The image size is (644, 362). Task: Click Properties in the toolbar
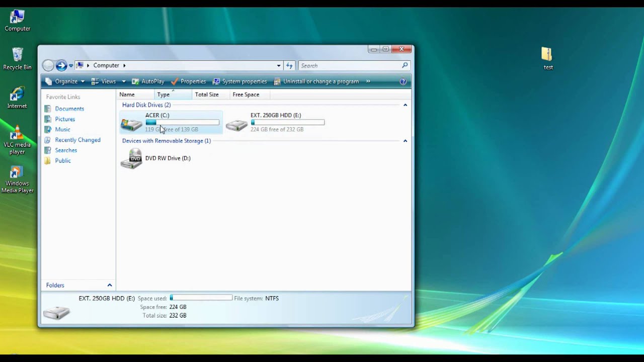(x=188, y=81)
